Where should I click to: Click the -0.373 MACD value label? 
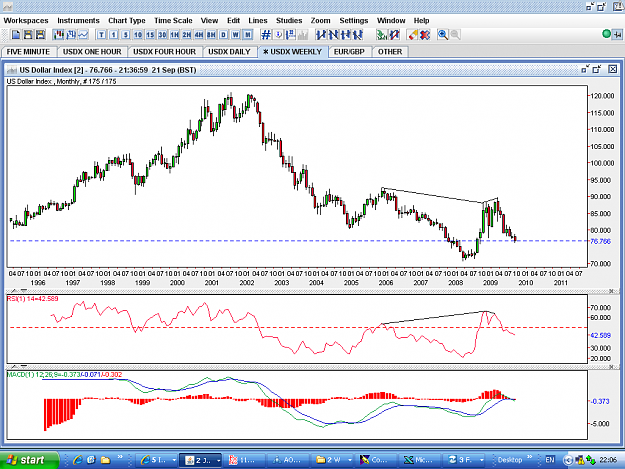point(600,401)
